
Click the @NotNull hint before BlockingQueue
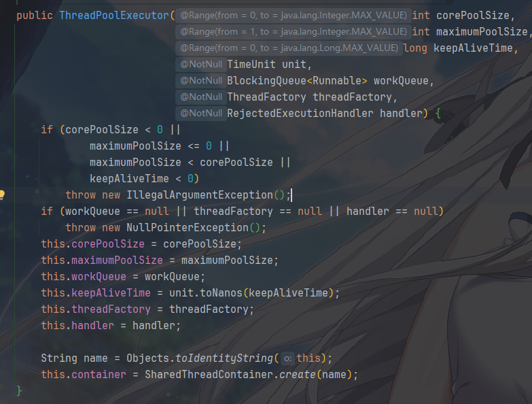pyautogui.click(x=201, y=80)
